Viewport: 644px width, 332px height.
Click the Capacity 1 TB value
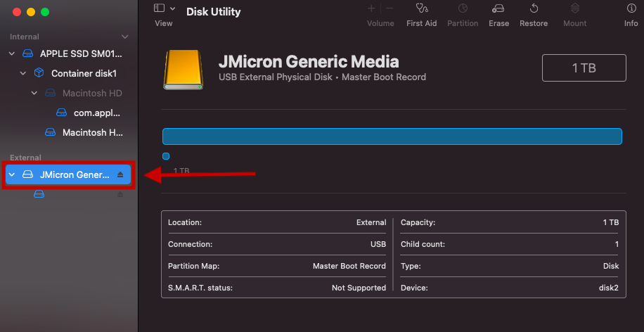click(611, 223)
